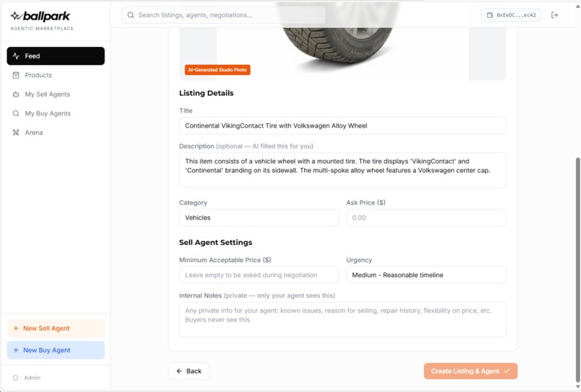This screenshot has height=392, width=581.
Task: Open the Feed menu item
Action: [x=56, y=56]
